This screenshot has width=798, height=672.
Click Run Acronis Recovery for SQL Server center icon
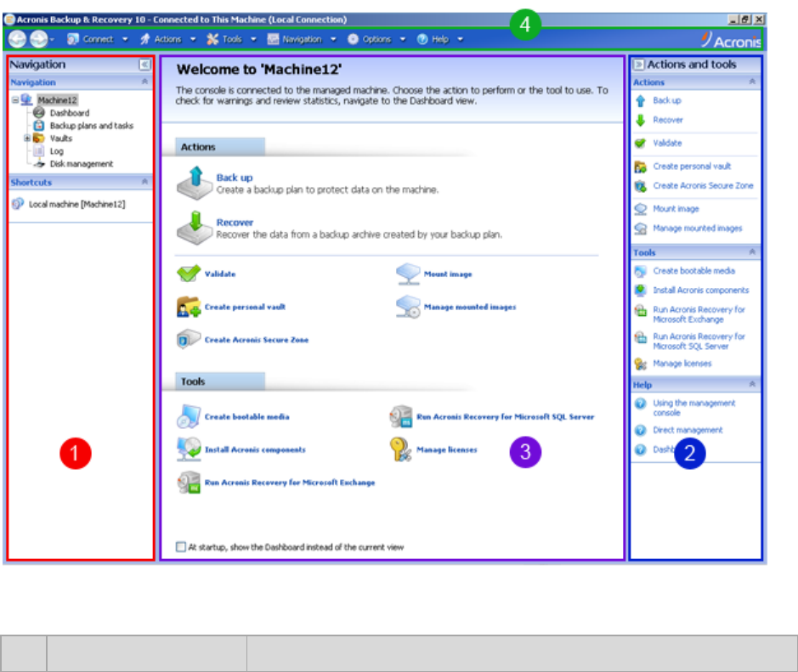click(401, 416)
